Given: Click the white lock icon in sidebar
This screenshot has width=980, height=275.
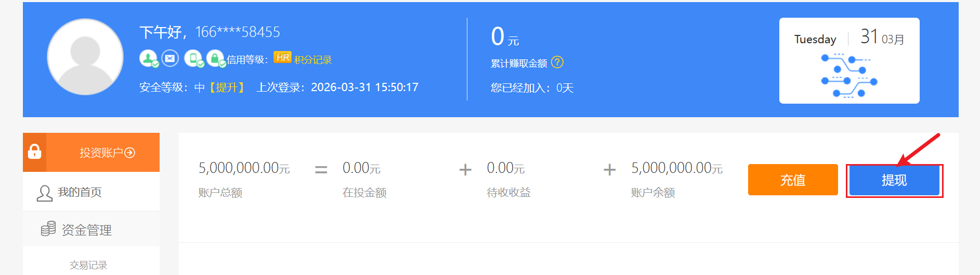Looking at the screenshot, I should pyautogui.click(x=35, y=152).
